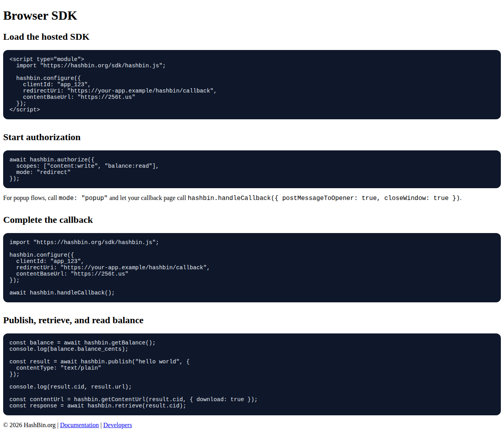Screen dimensions: 504x435
Task: Click the scopes array line in authorize code
Action: pyautogui.click(x=87, y=166)
